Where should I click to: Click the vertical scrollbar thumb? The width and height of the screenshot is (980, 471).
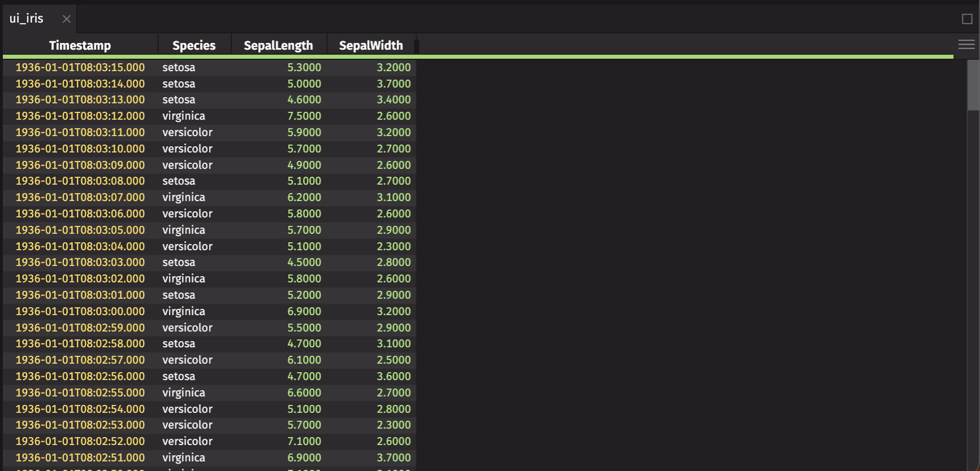click(x=973, y=85)
